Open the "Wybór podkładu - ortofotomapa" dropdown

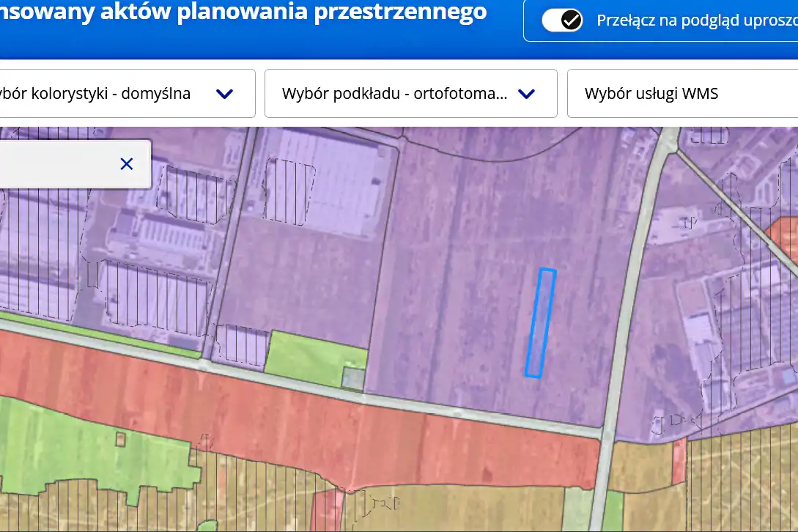tap(394, 93)
